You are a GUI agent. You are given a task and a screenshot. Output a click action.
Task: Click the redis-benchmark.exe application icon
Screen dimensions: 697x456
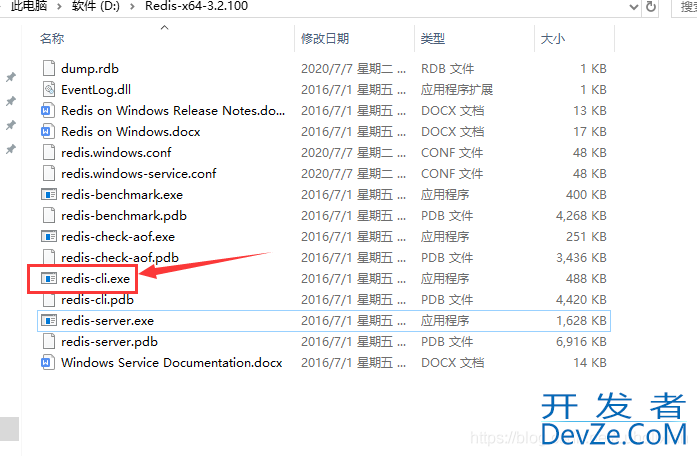(x=48, y=194)
